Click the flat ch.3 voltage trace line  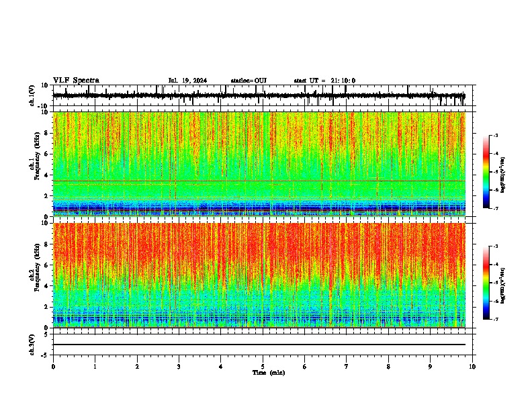pos(259,345)
